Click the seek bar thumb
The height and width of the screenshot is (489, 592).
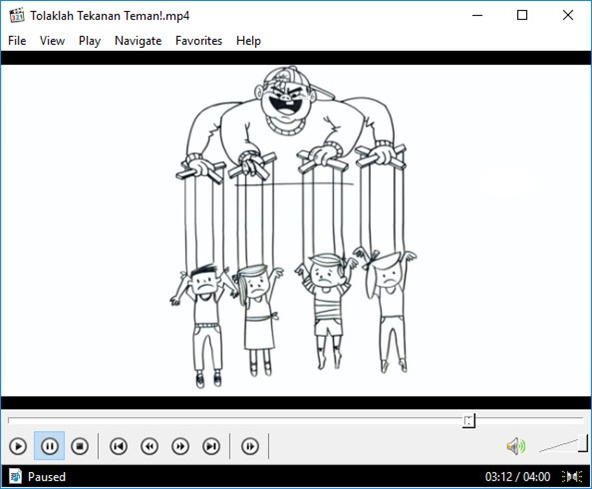[469, 420]
